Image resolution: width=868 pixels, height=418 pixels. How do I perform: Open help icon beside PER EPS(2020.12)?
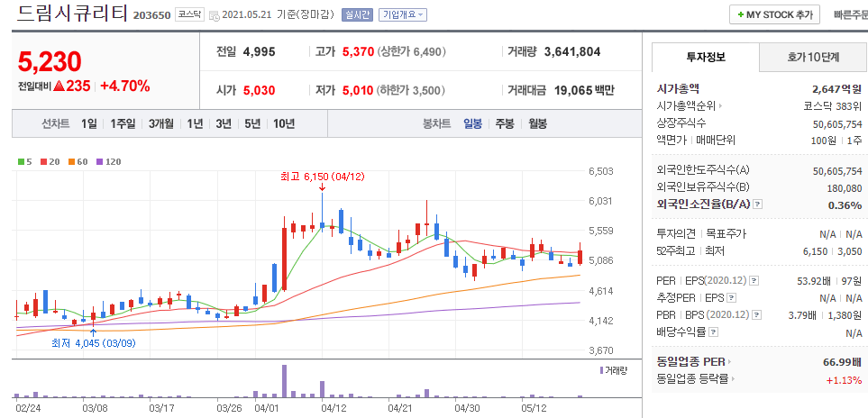pyautogui.click(x=754, y=282)
